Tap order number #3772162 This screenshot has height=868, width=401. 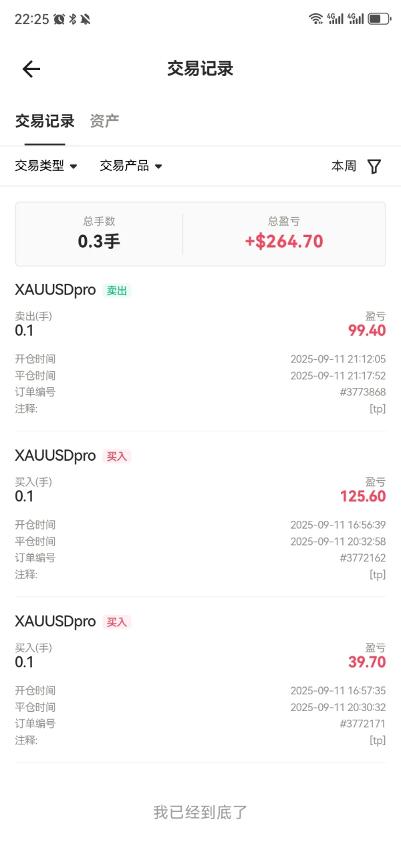tap(363, 558)
